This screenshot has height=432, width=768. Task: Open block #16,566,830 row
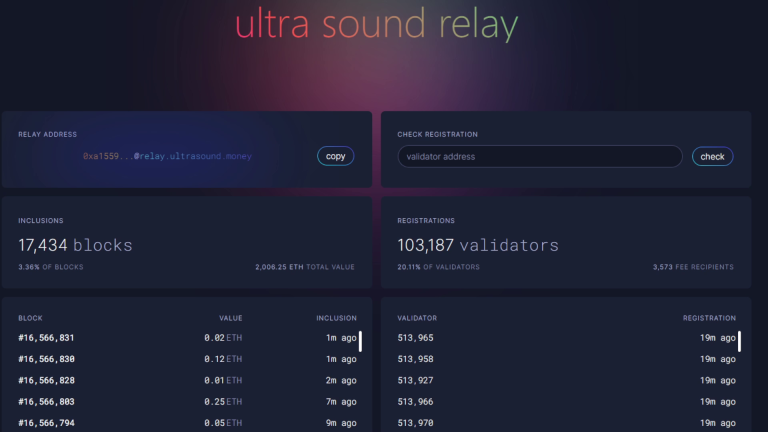pos(187,359)
